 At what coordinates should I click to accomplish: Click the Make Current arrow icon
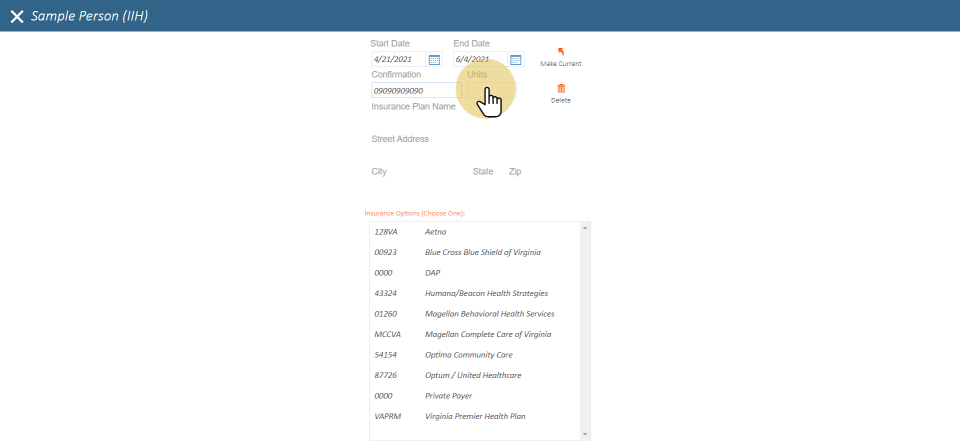point(560,52)
